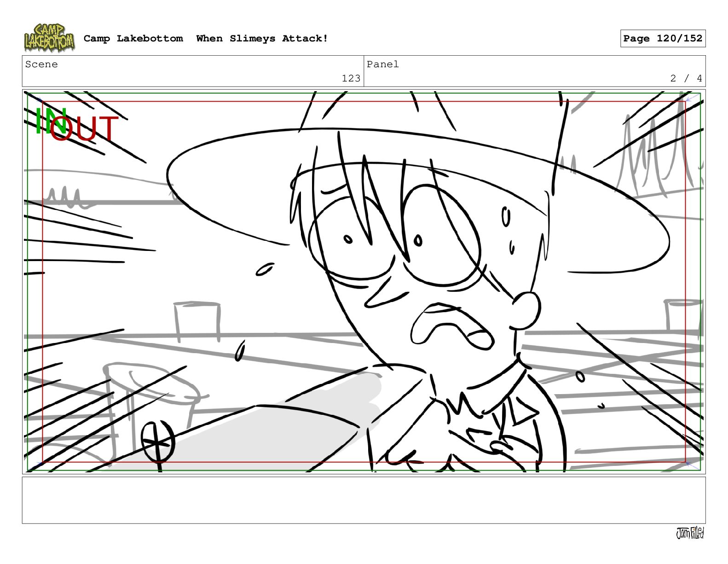Image resolution: width=728 pixels, height=564 pixels.
Task: Click the storyboard panel drawing
Action: pyautogui.click(x=364, y=282)
